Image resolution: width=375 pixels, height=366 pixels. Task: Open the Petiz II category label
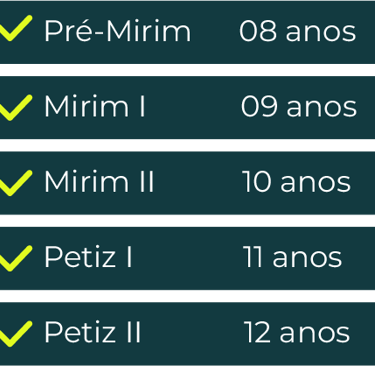coord(93,332)
